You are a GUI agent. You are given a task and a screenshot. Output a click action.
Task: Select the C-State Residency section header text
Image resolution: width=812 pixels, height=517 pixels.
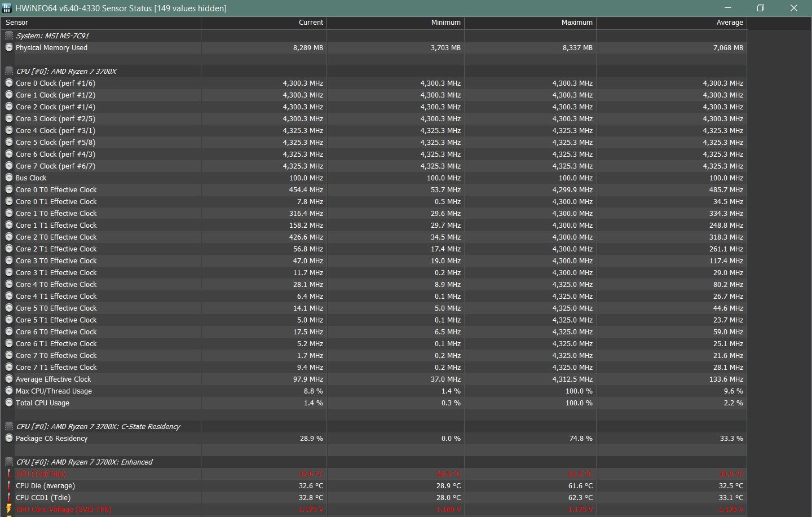(x=98, y=426)
